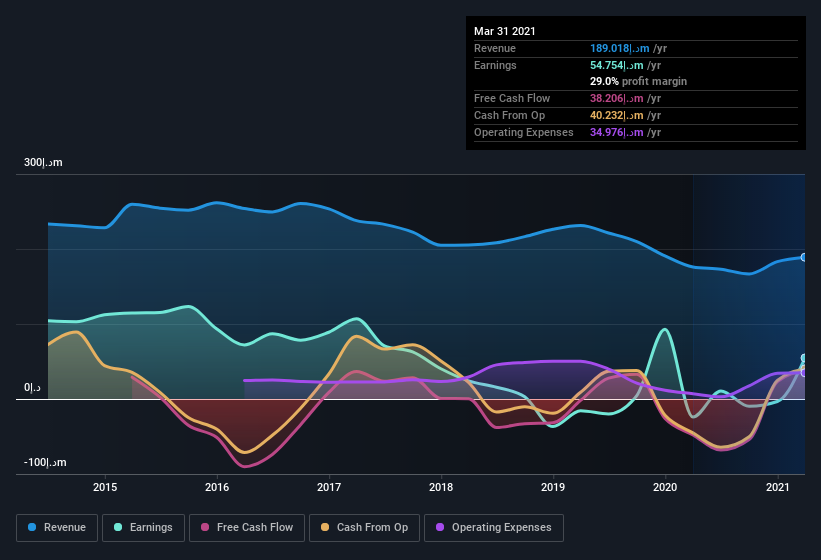This screenshot has height=560, width=821.
Task: Toggle the Earnings legend button
Action: point(143,528)
